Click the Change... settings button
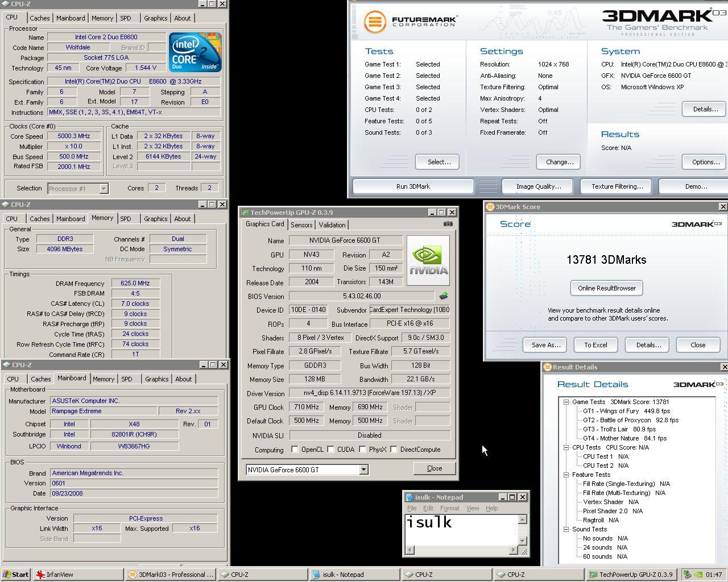Screen dimensions: 728x582 click(x=560, y=162)
